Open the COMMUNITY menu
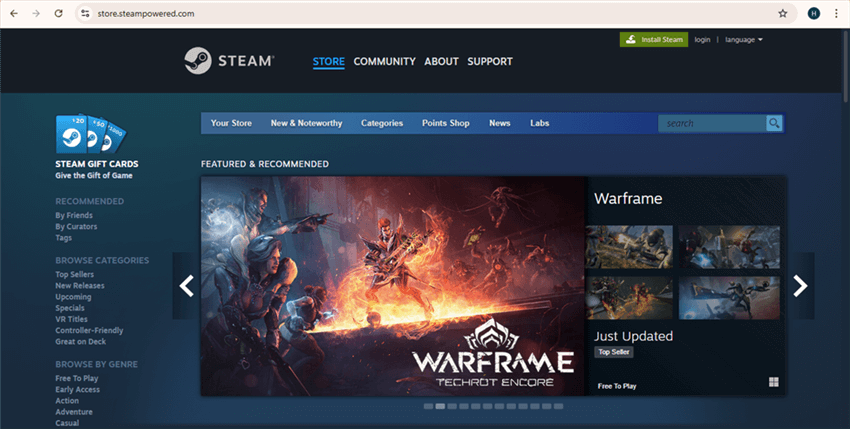Viewport: 850px width, 429px height. (384, 61)
